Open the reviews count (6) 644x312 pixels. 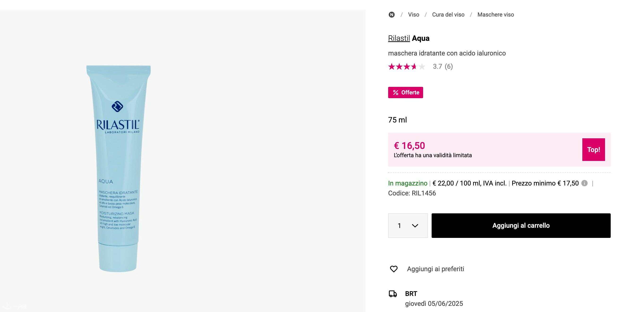(x=448, y=67)
